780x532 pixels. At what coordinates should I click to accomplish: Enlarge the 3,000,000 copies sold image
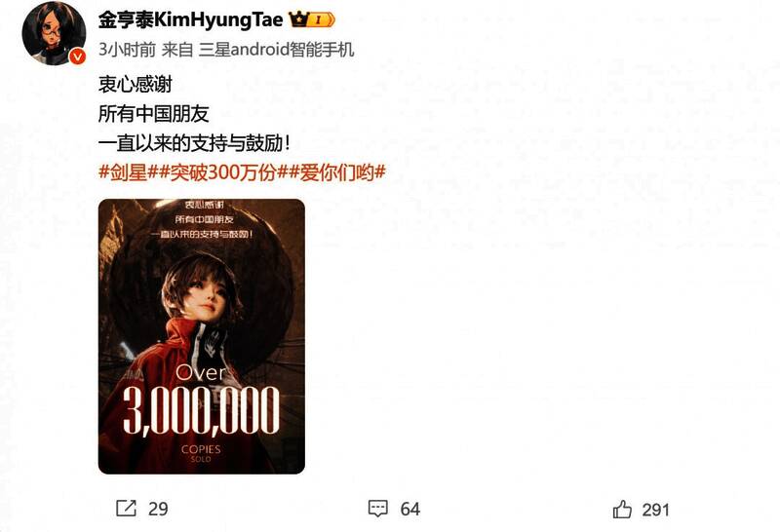pyautogui.click(x=202, y=336)
